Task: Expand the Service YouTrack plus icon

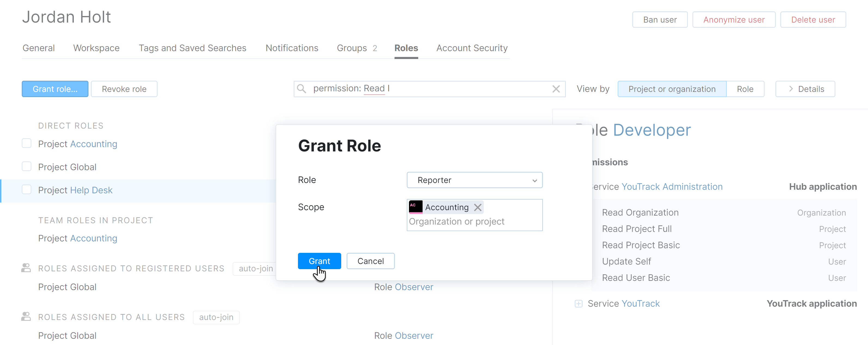Action: click(x=578, y=304)
